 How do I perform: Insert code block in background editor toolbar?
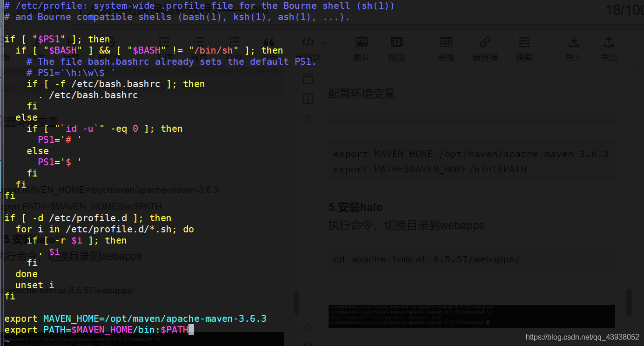pyautogui.click(x=308, y=42)
